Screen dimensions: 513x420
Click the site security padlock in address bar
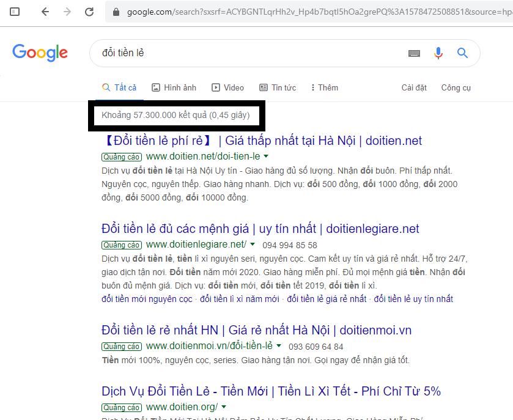click(x=115, y=11)
